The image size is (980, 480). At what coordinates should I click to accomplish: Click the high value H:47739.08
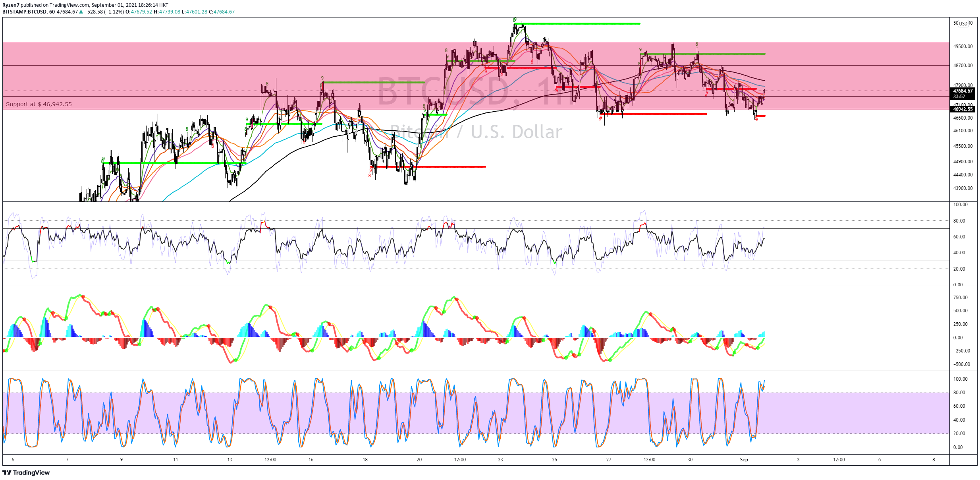(167, 12)
